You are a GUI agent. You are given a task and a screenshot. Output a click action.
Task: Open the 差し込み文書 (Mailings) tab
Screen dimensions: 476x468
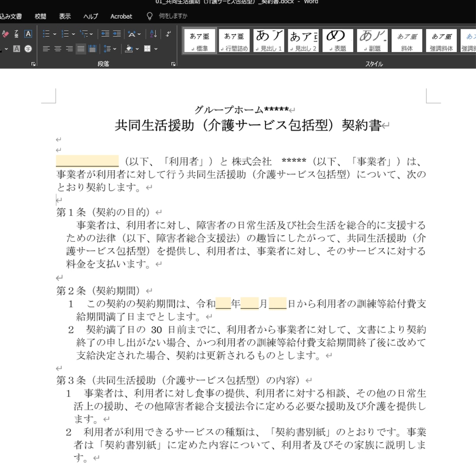pos(11,16)
